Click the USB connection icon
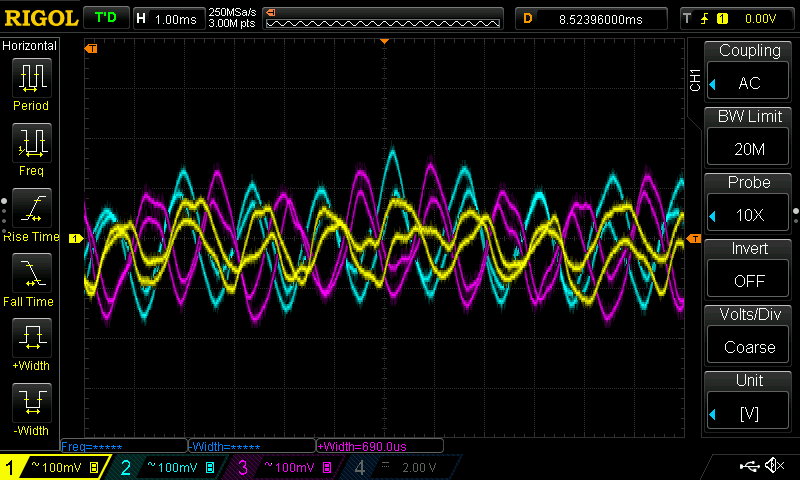800x480 pixels. [749, 465]
